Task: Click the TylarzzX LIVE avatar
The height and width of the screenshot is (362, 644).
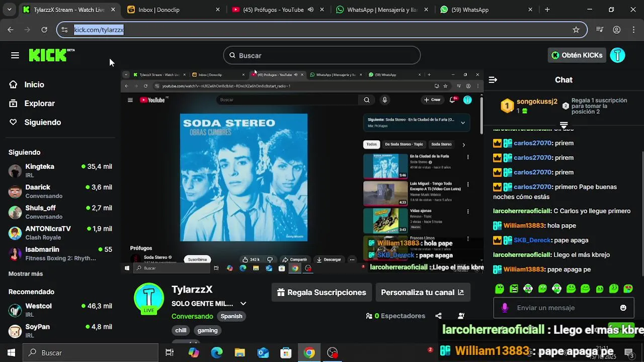Action: (149, 298)
